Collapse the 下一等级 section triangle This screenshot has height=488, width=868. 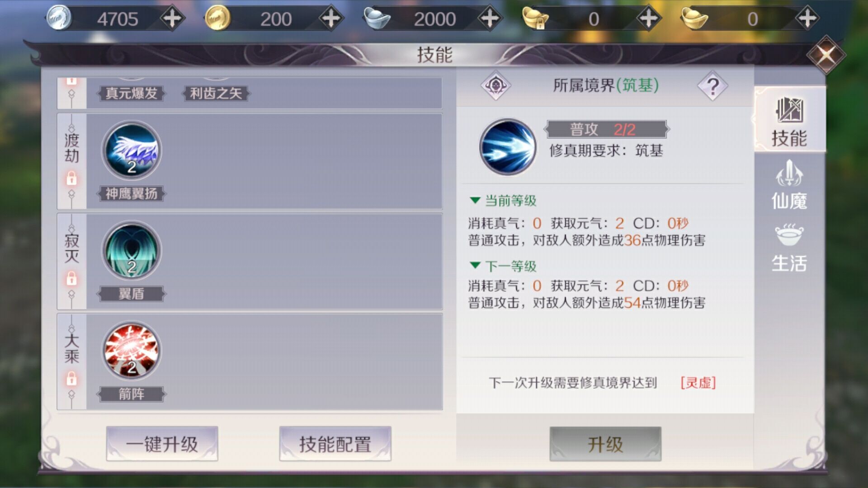point(475,265)
